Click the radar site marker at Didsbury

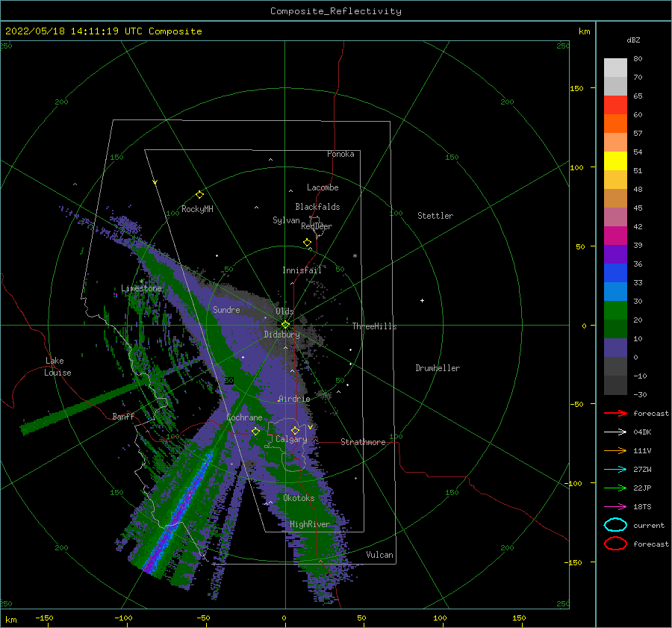[285, 325]
